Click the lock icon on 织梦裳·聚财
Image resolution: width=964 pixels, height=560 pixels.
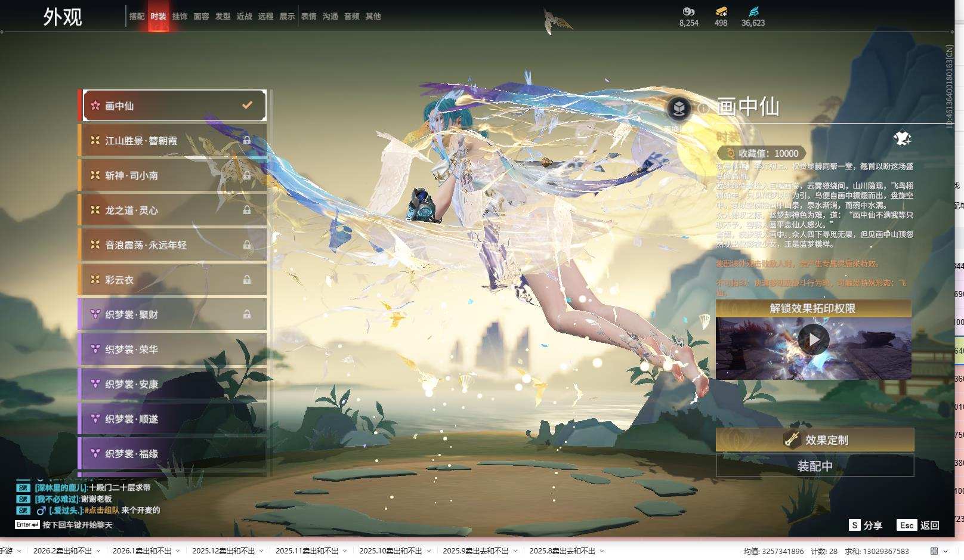pos(246,314)
